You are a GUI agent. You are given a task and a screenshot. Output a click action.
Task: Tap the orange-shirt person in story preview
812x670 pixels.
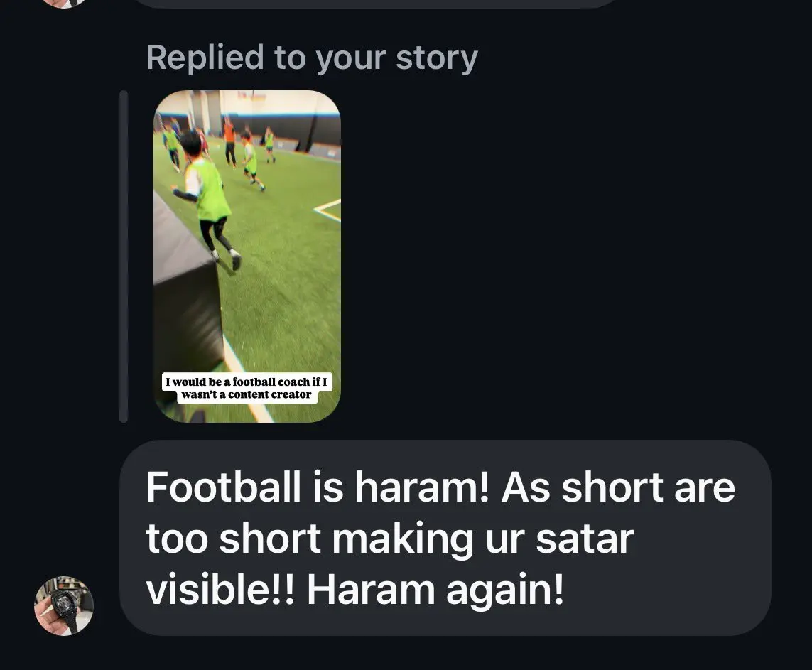coord(229,141)
